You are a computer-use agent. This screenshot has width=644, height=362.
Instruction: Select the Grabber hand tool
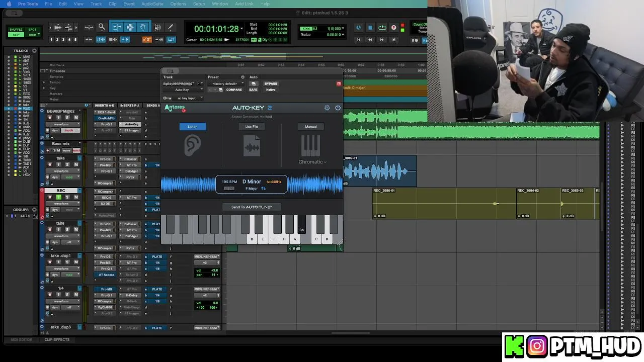pos(143,27)
